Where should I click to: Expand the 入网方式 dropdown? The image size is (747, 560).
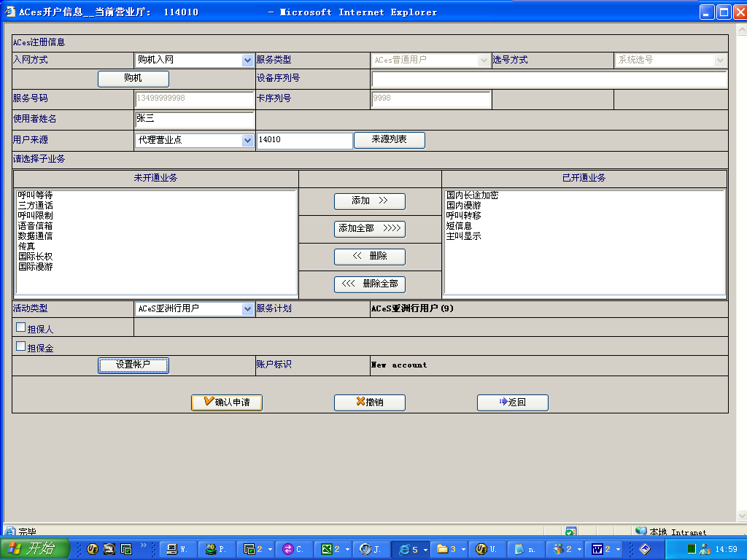click(247, 61)
